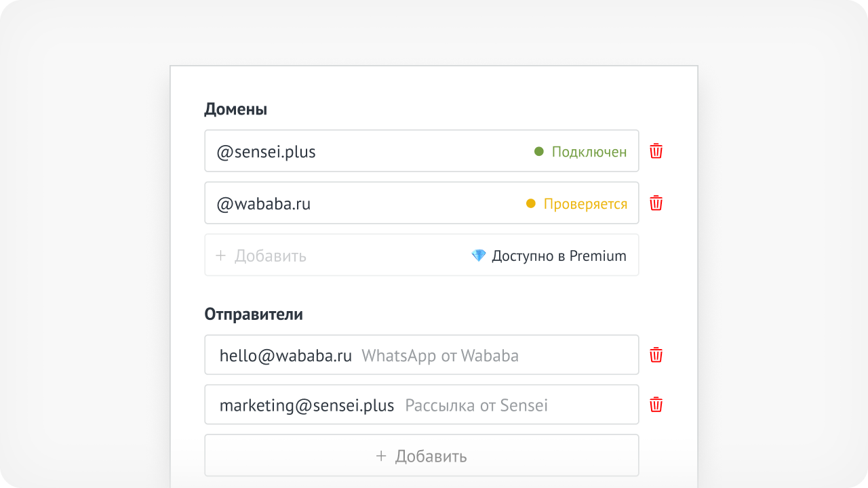Remove the @wababa.ru domain using trash icon
This screenshot has height=488, width=868.
pos(656,203)
